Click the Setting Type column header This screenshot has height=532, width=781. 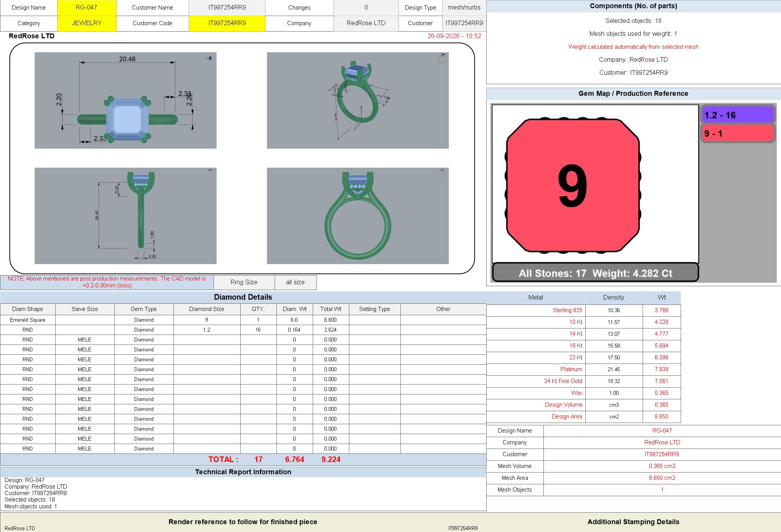click(x=374, y=309)
